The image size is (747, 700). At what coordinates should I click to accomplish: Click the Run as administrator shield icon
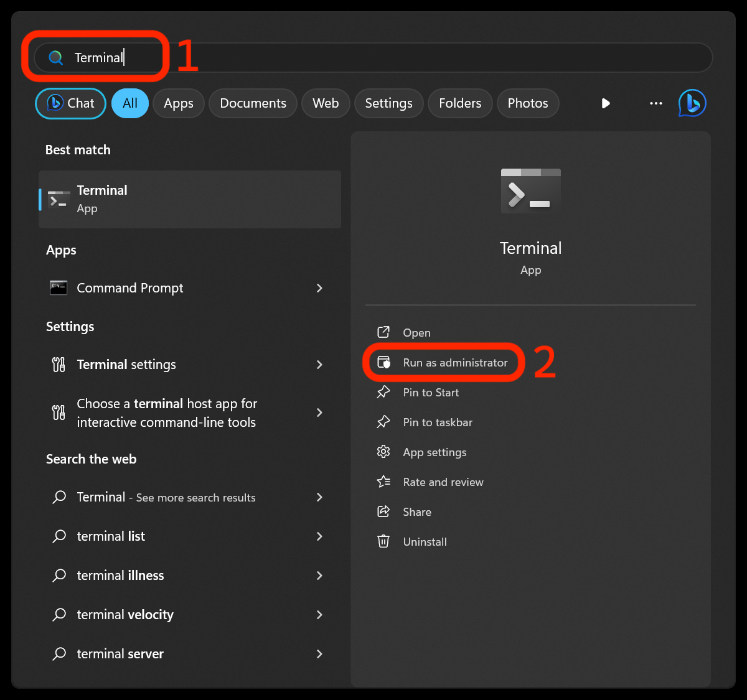coord(385,362)
